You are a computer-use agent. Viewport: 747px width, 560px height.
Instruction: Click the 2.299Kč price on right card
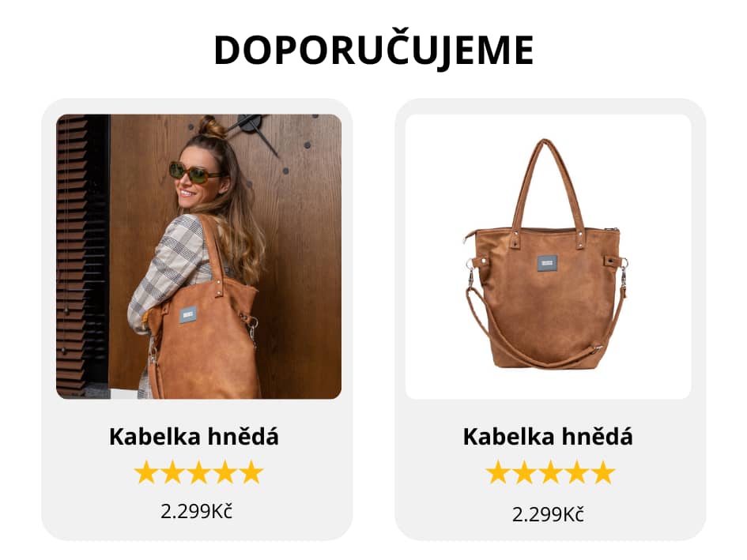548,514
